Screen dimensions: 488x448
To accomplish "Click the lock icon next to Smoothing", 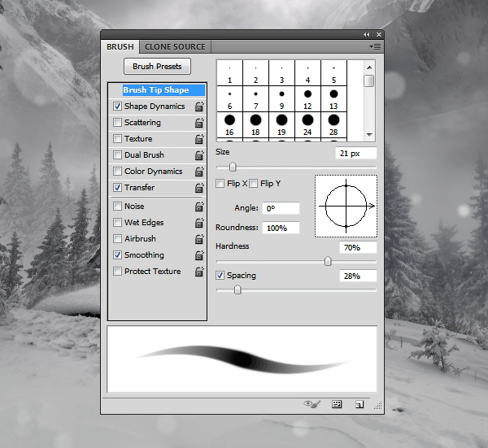I will point(199,255).
